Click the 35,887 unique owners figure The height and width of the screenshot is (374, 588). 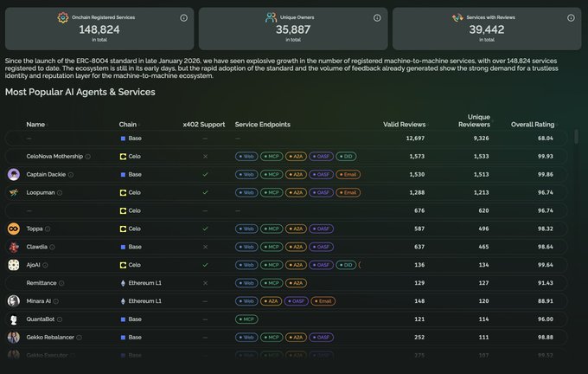293,29
